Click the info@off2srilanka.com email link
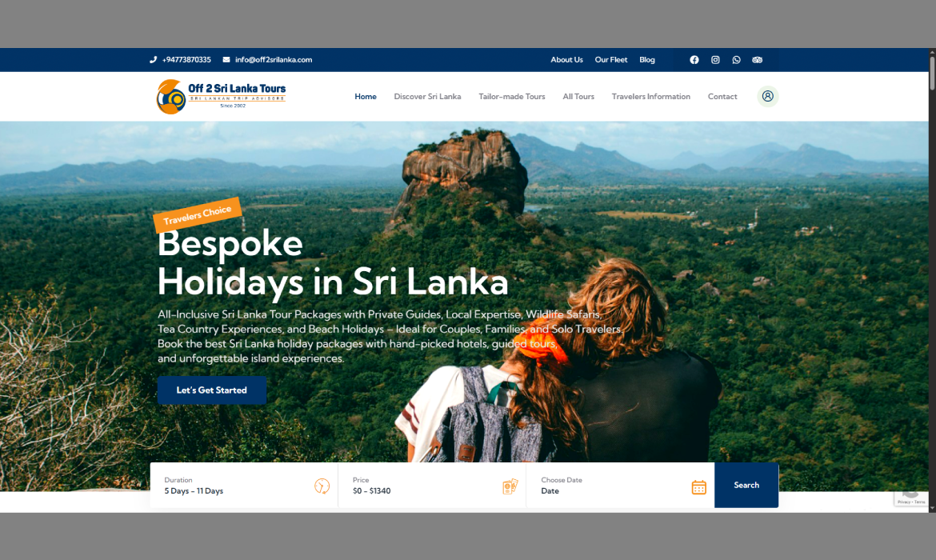 274,60
